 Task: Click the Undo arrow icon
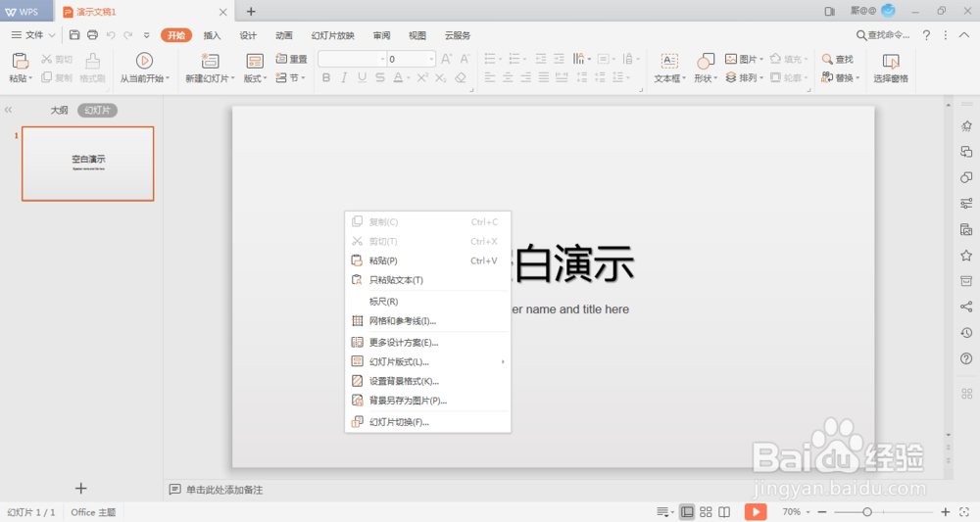pos(111,35)
